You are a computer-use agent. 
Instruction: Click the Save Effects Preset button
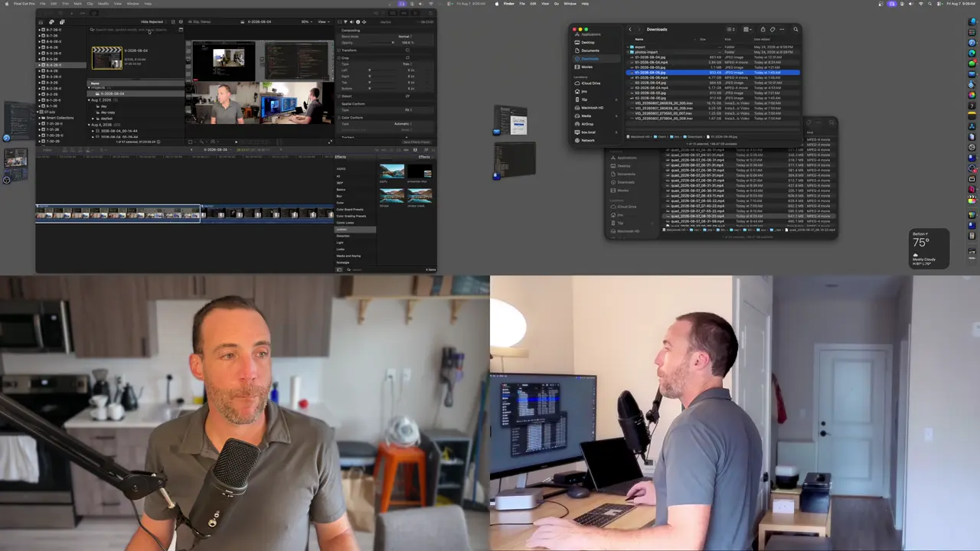point(416,142)
